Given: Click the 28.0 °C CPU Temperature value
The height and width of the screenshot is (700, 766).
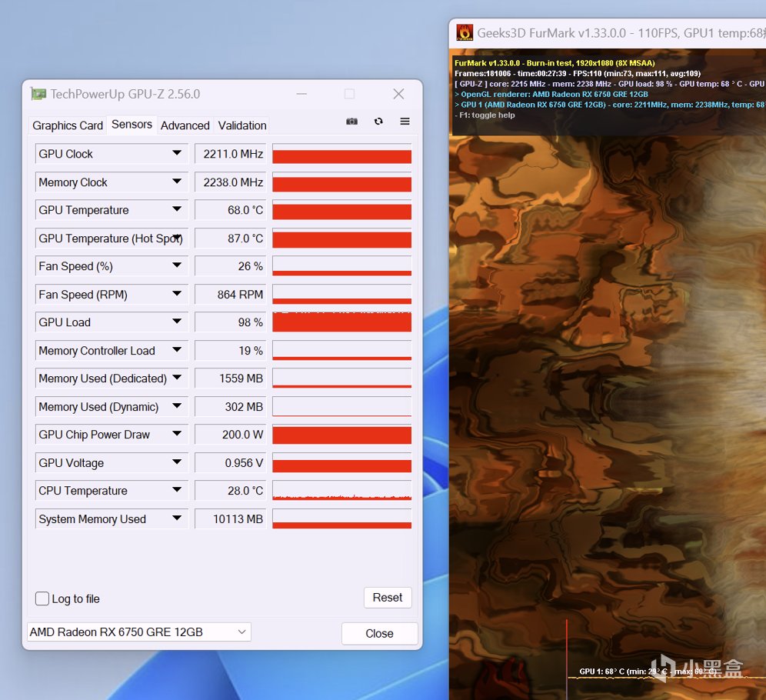Looking at the screenshot, I should point(231,491).
